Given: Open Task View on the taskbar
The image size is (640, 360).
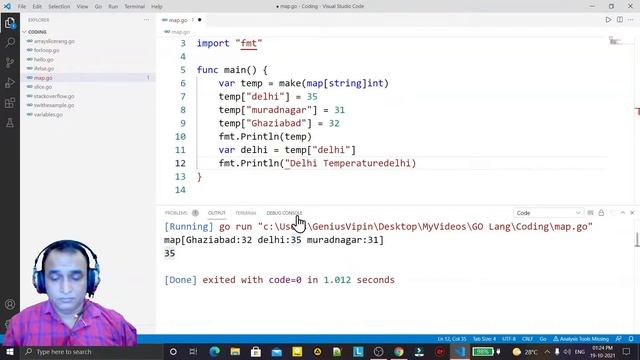Looking at the screenshot, I should click(193, 351).
